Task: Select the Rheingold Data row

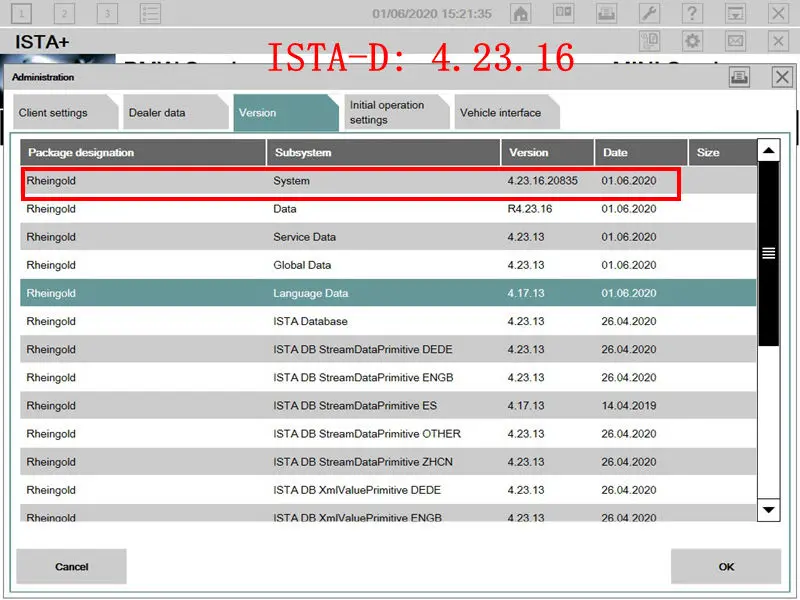Action: [388, 209]
